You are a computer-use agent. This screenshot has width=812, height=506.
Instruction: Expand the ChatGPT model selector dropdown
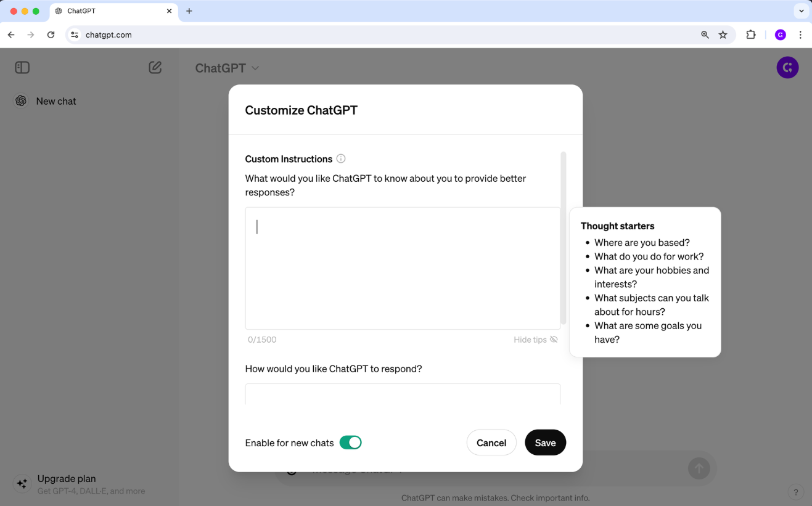(227, 68)
